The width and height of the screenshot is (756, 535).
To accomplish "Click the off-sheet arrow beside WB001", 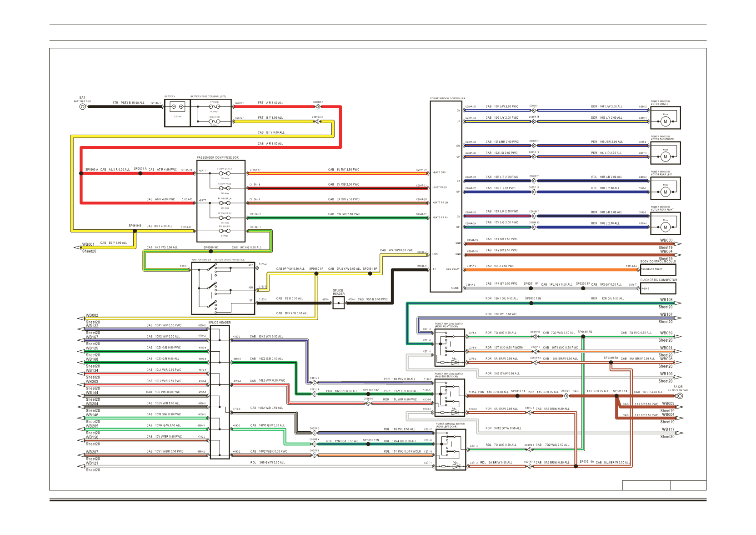I will [78, 247].
